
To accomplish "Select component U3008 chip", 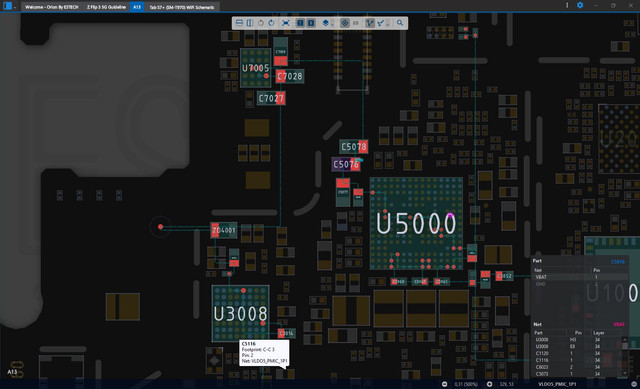I will [x=240, y=313].
